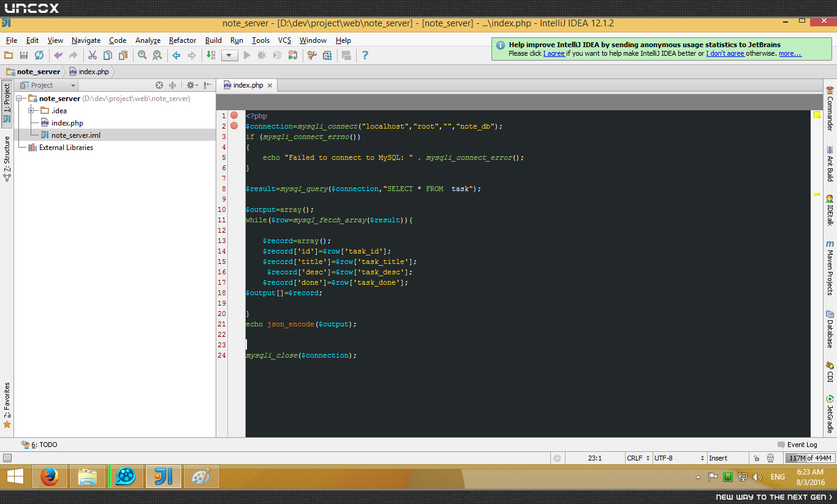Open the Navigate menu
The width and height of the screenshot is (837, 504).
[x=86, y=40]
